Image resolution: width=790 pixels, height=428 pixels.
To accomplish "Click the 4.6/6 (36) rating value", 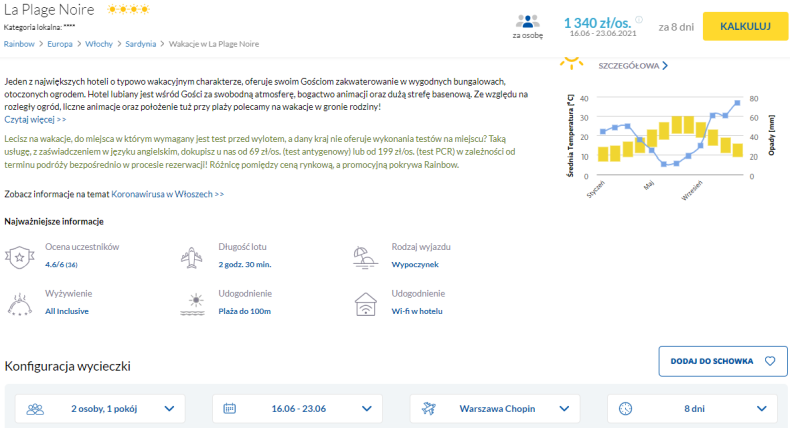I will [61, 264].
